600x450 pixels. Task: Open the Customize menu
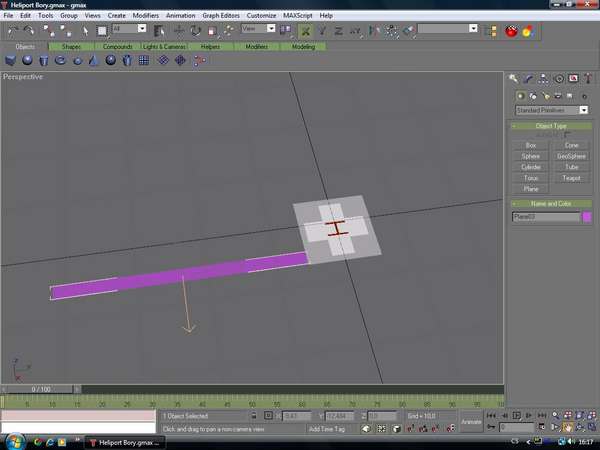pos(261,16)
